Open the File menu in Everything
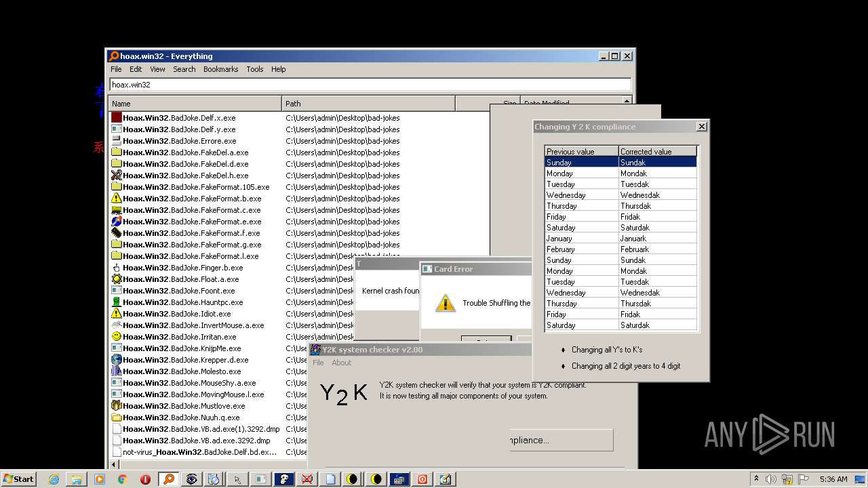Screen dimensions: 868x488 [116, 69]
